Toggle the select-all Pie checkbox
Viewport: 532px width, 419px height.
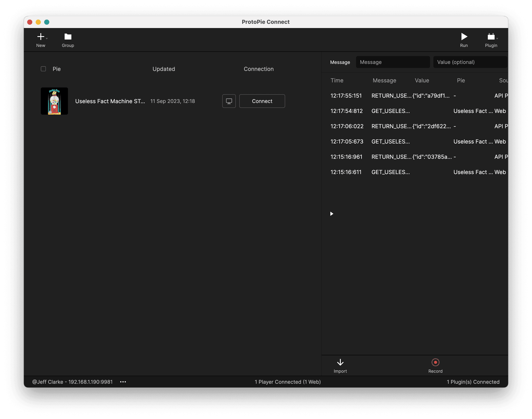(x=43, y=69)
